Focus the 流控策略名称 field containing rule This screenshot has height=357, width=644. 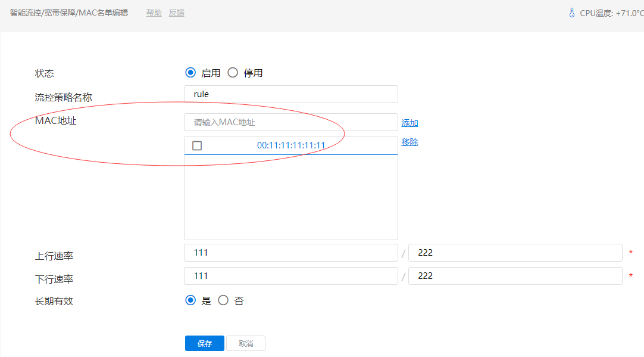291,94
